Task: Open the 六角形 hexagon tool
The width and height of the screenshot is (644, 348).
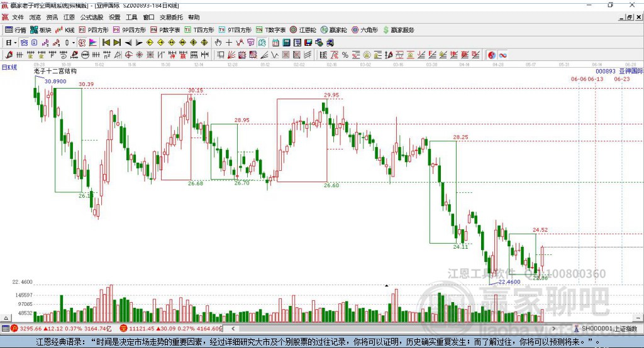Action: point(365,30)
